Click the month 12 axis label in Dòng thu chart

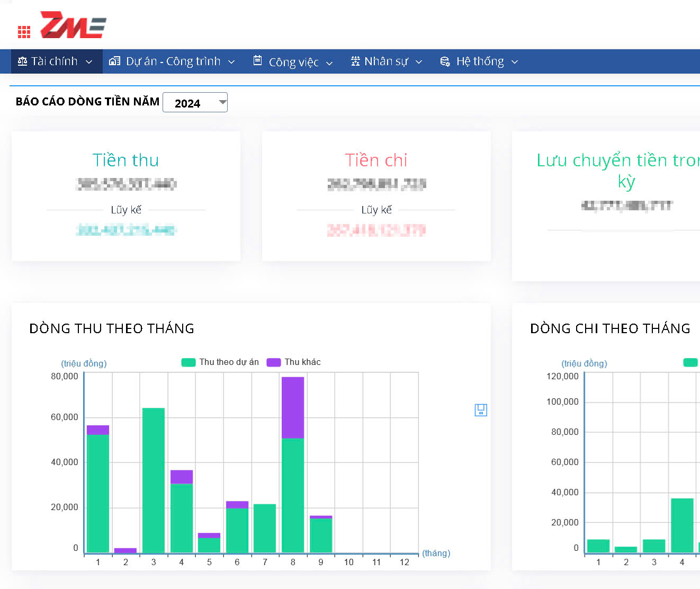click(x=405, y=562)
